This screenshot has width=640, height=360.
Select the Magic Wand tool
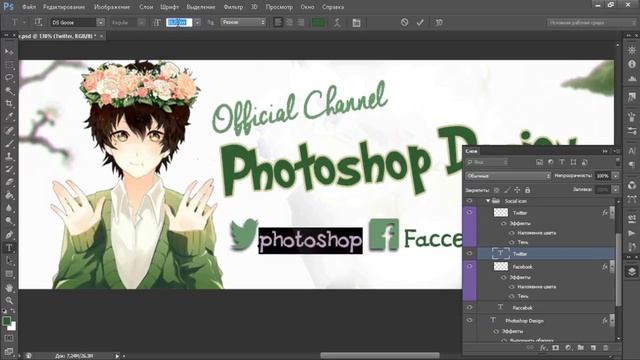(x=9, y=90)
